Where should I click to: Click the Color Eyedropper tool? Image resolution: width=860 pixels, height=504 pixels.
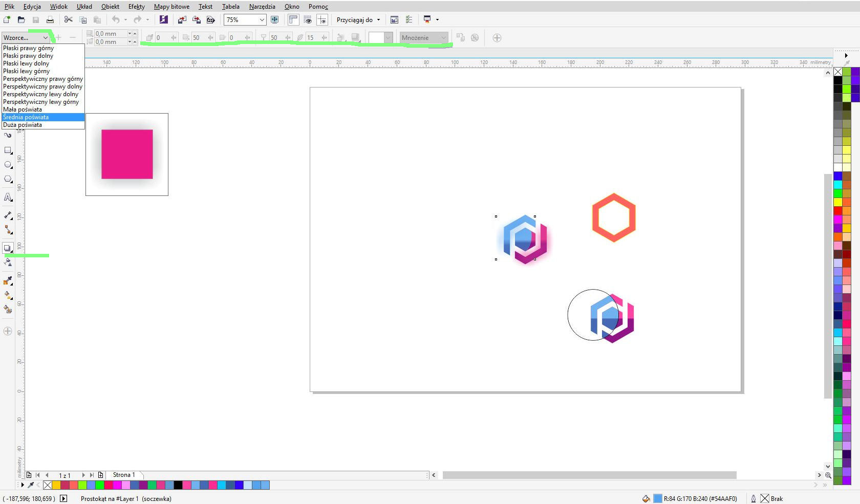coord(8,280)
